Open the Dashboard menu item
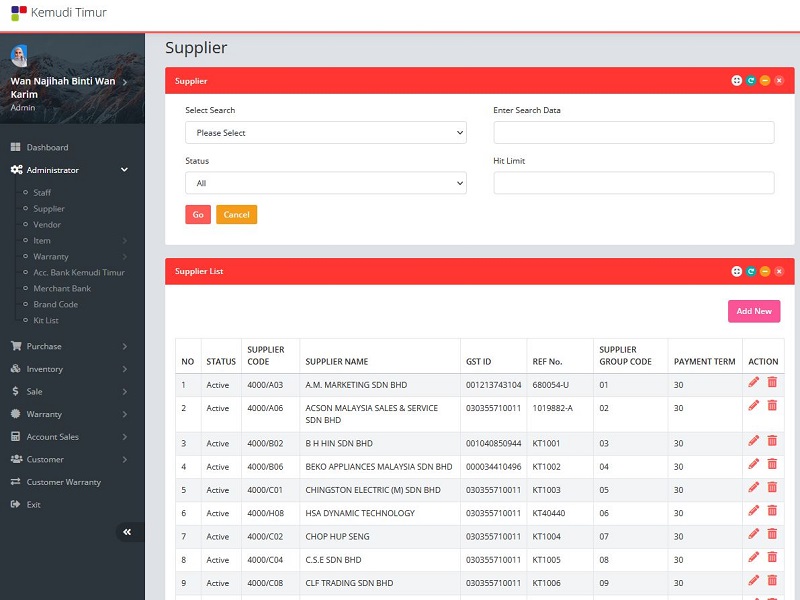The width and height of the screenshot is (800, 600). point(47,147)
